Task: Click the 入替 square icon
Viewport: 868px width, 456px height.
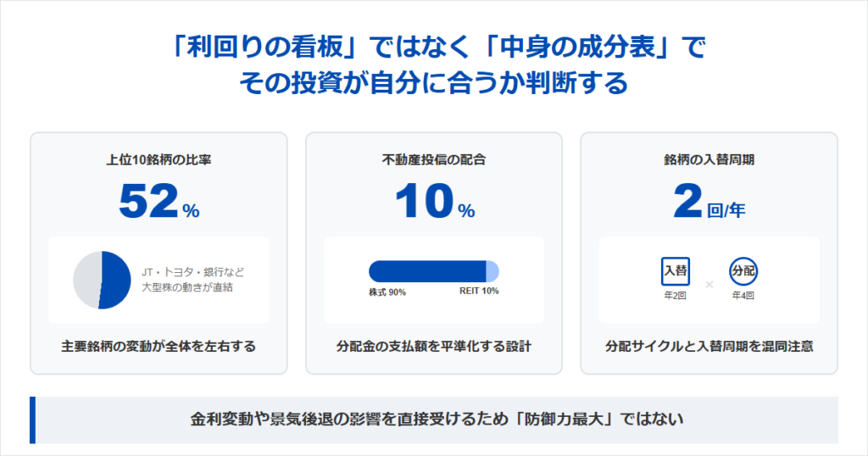Action: (x=676, y=271)
